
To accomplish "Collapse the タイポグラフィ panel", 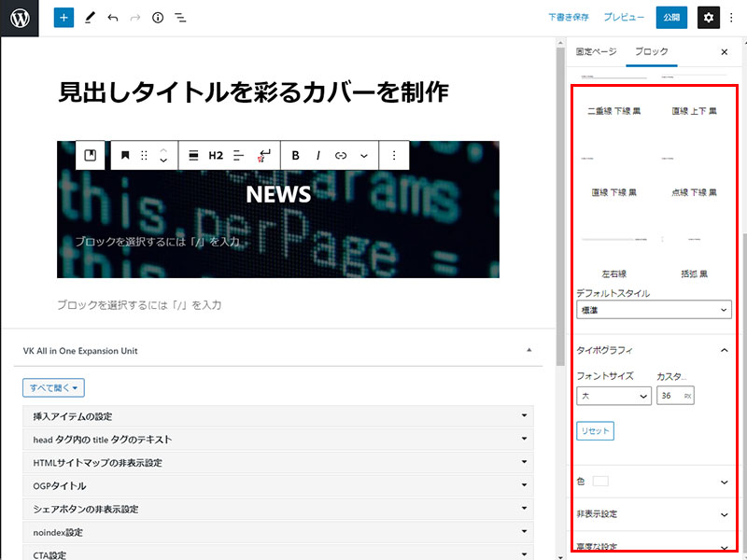I will point(725,350).
